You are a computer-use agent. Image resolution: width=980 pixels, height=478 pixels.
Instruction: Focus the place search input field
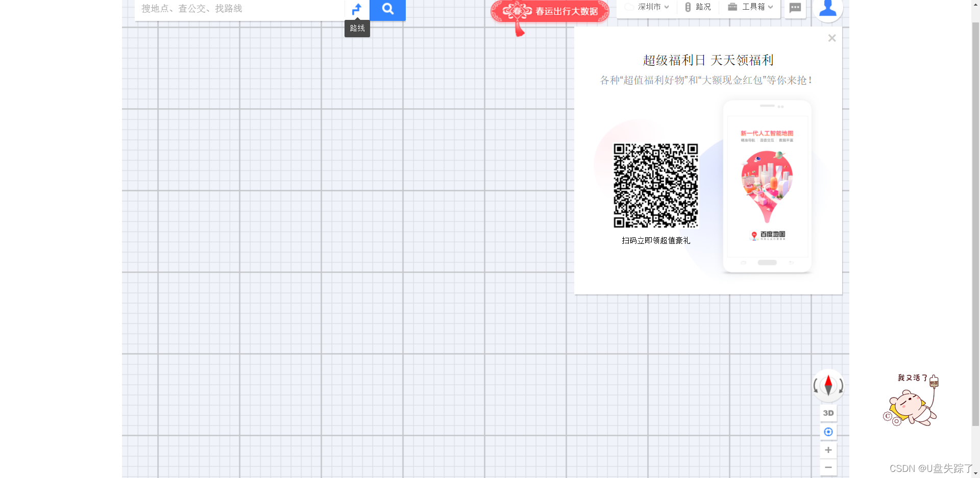coord(239,9)
